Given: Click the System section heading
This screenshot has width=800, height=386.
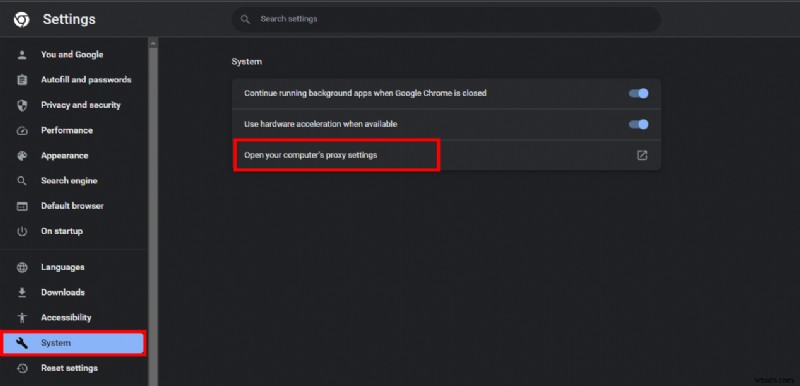Looking at the screenshot, I should (246, 62).
